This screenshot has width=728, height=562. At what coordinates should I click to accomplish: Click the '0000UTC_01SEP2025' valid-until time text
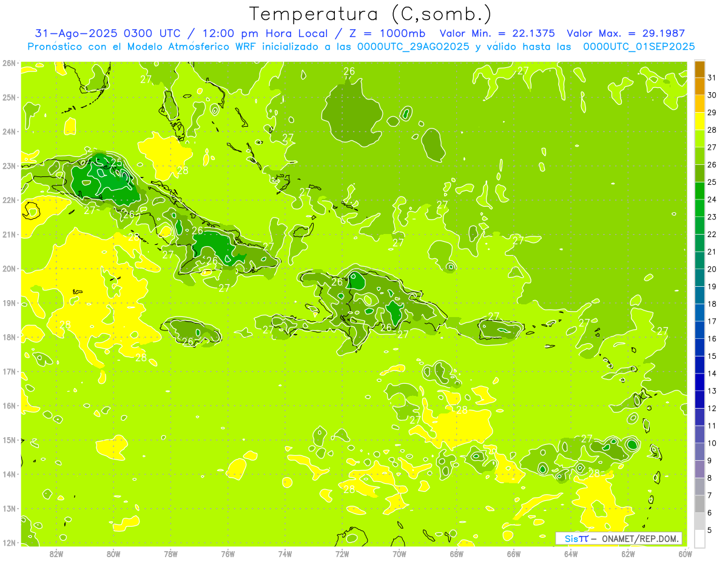click(x=639, y=47)
